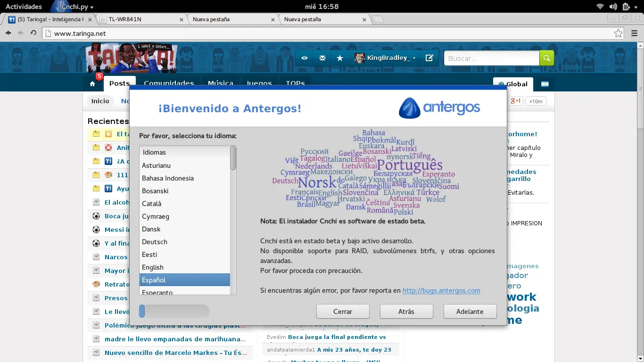
Task: Click the palette icon beside Retrato post
Action: tap(96, 284)
